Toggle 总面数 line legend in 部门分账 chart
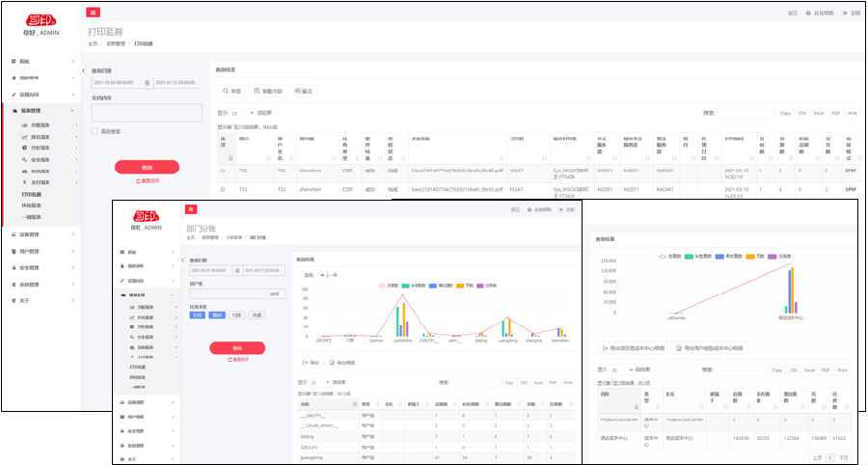The image size is (868, 465). pyautogui.click(x=389, y=286)
